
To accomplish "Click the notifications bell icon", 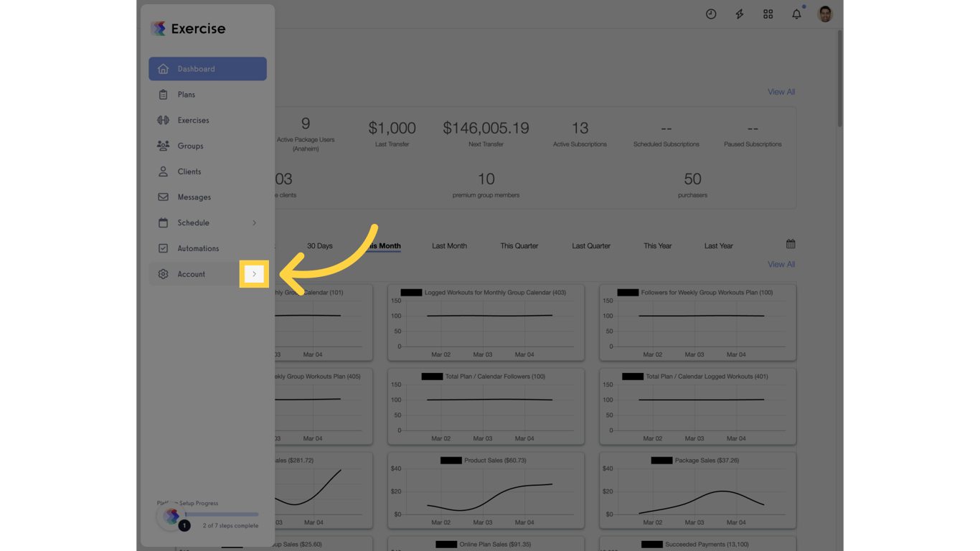I will (x=796, y=14).
